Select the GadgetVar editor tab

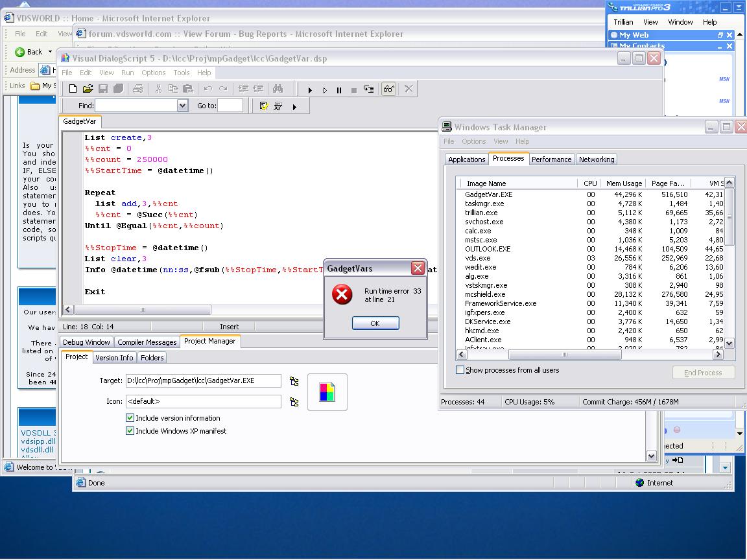click(80, 121)
